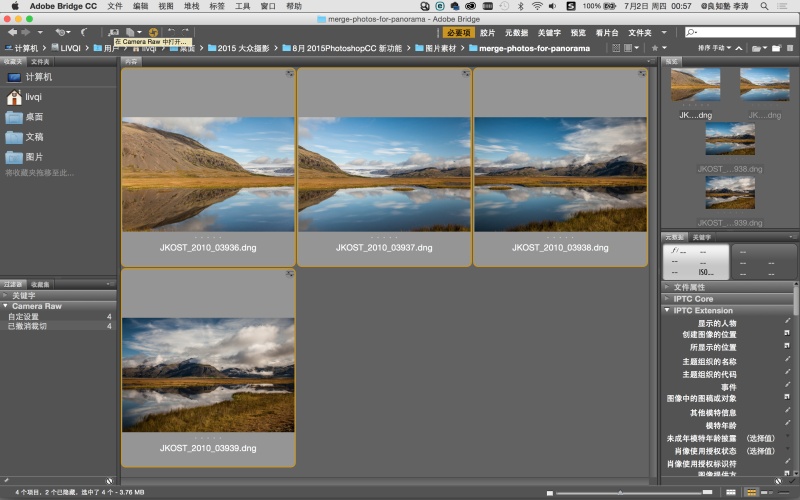800x500 pixels.
Task: Open 计算机 in favorites
Action: point(30,77)
